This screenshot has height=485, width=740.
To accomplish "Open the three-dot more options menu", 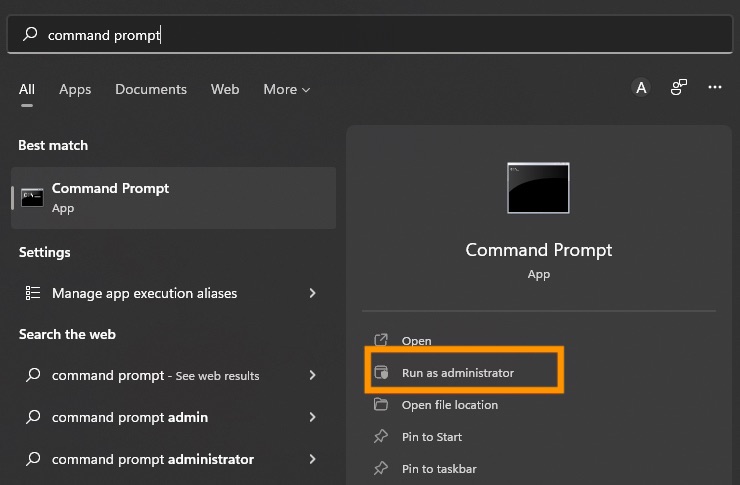I will coord(715,88).
